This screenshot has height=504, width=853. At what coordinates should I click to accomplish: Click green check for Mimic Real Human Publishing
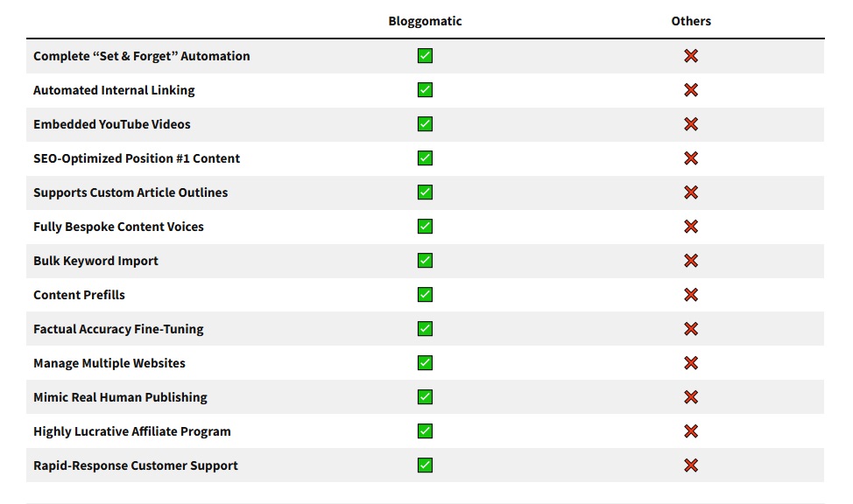click(x=425, y=397)
